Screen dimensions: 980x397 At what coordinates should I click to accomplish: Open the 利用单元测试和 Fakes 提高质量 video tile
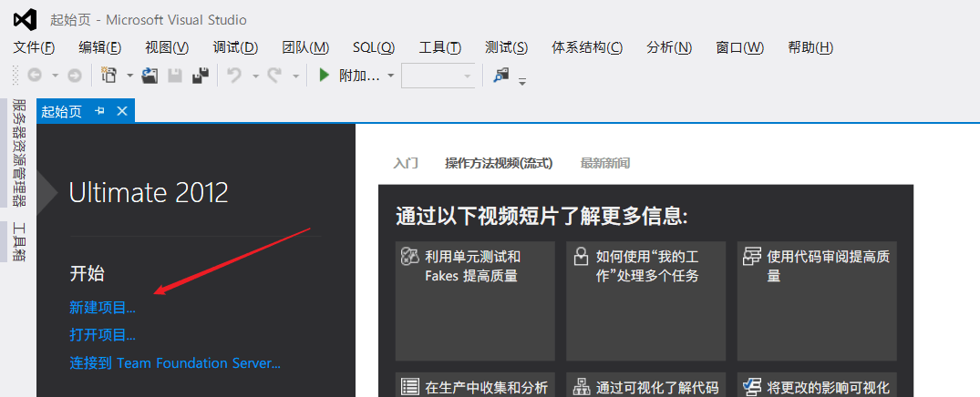[474, 300]
